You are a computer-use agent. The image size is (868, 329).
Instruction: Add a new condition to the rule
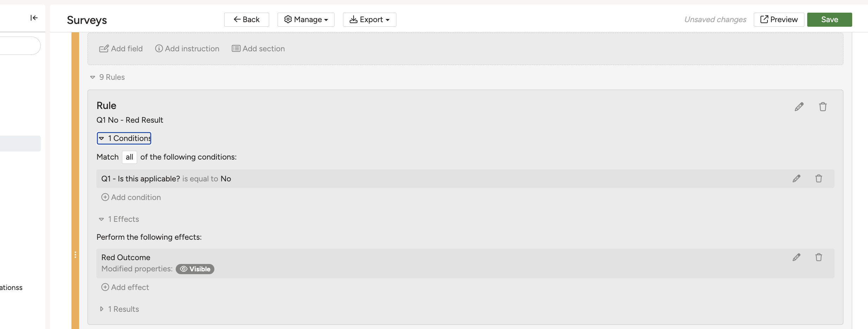tap(131, 197)
